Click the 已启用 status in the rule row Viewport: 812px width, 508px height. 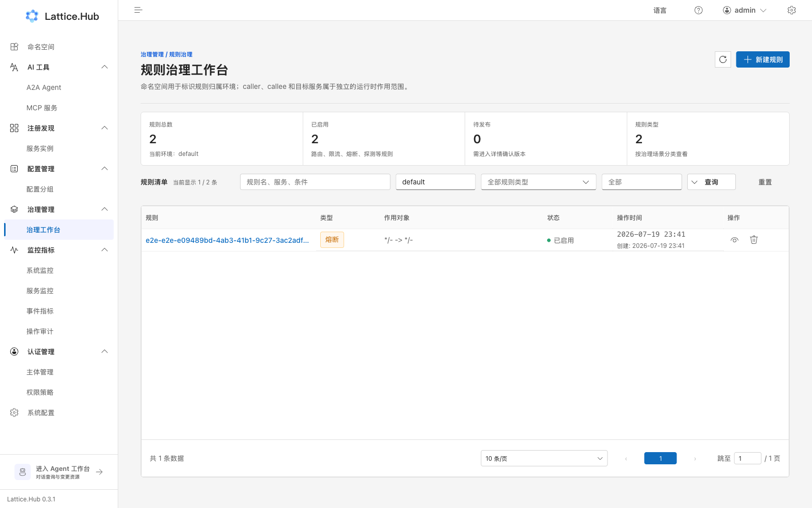click(560, 240)
